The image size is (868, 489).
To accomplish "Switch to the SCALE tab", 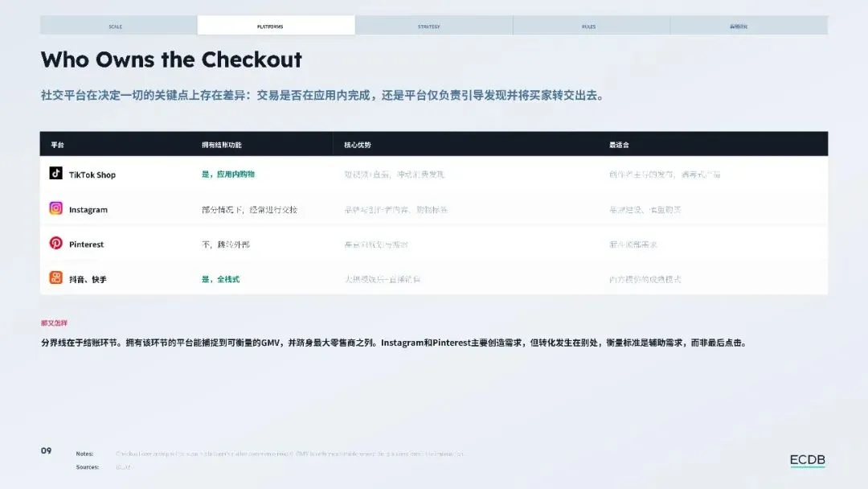I will click(118, 26).
